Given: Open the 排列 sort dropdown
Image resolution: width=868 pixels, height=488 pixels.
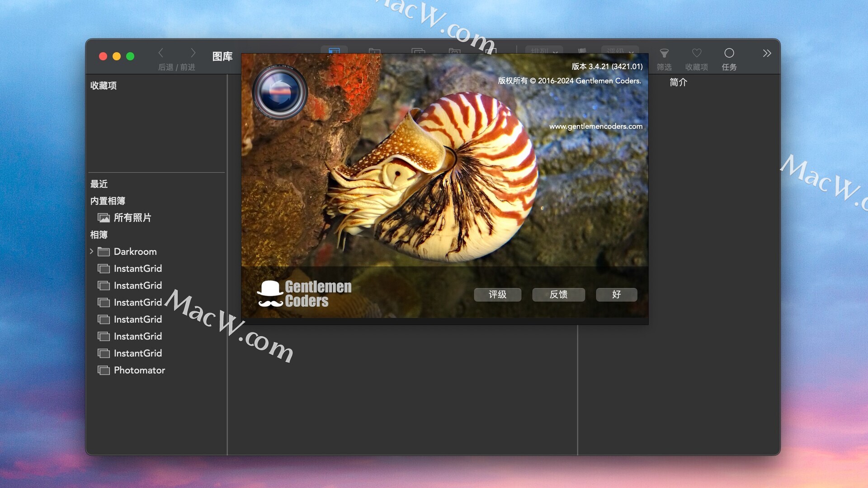Looking at the screenshot, I should coord(544,50).
